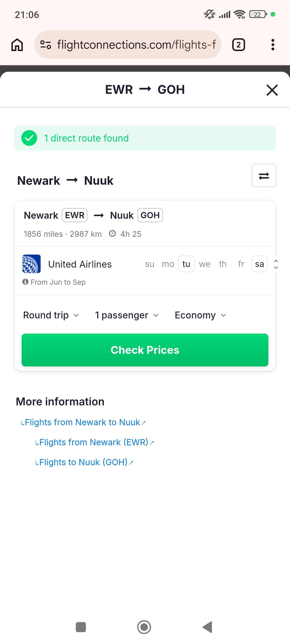Open Flights from Newark to Nuuk link
Viewport: 290px width, 644px height.
pyautogui.click(x=83, y=422)
